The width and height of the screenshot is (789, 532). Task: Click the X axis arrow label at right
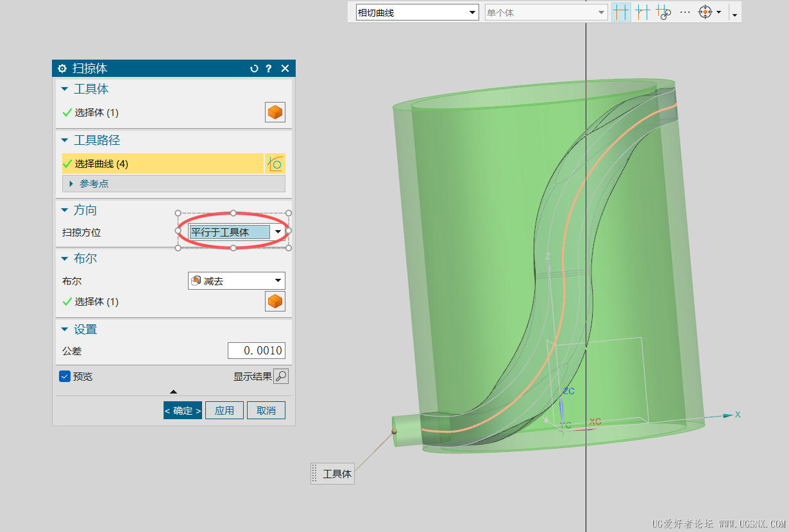[x=738, y=415]
